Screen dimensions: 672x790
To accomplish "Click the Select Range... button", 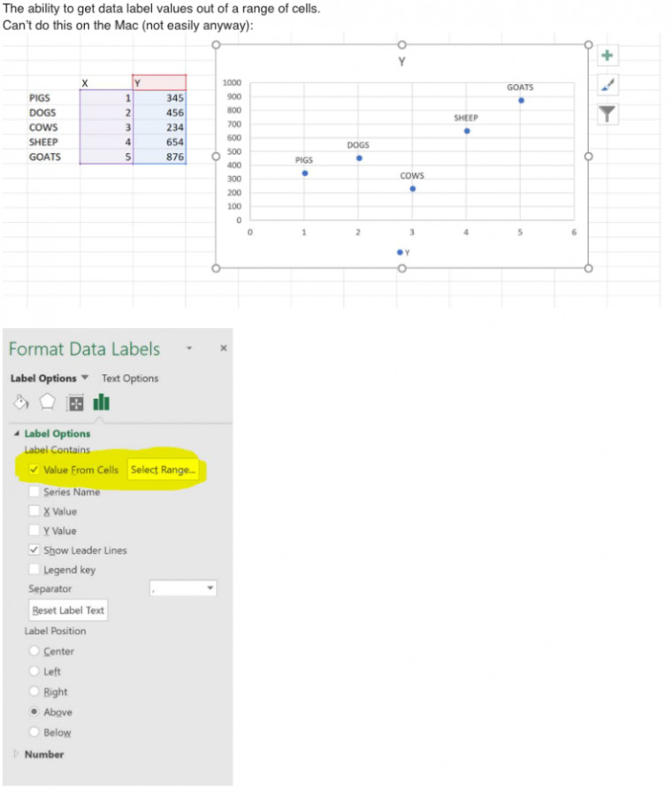I will [x=164, y=470].
